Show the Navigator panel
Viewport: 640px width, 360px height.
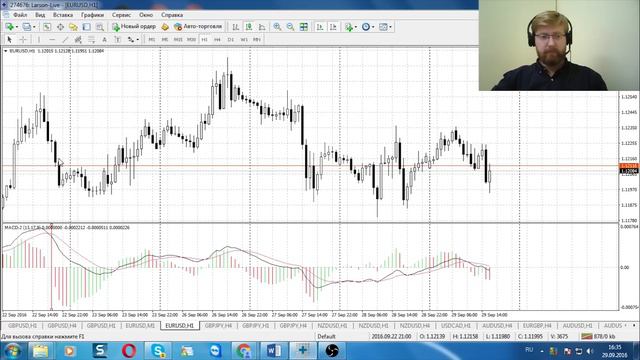[73, 27]
